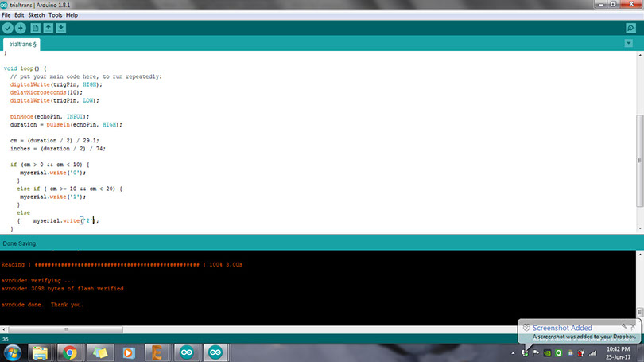Click 'pinMode(echoPin, INPUT)' line

50,117
